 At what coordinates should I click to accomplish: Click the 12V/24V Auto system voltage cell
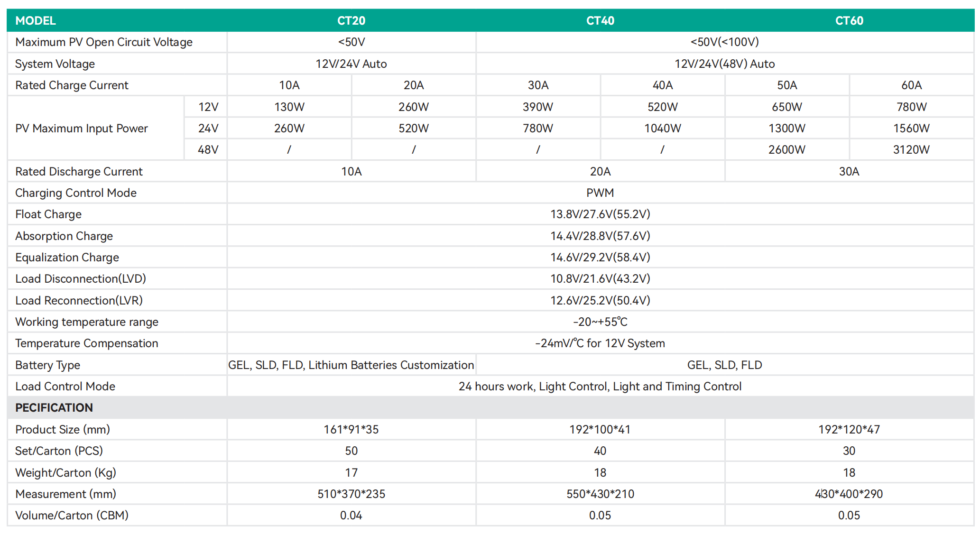[x=351, y=64]
